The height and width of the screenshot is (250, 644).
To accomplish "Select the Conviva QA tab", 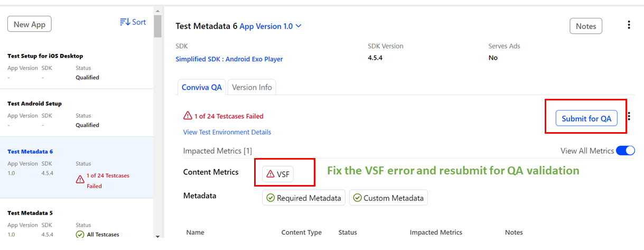I will [x=201, y=87].
